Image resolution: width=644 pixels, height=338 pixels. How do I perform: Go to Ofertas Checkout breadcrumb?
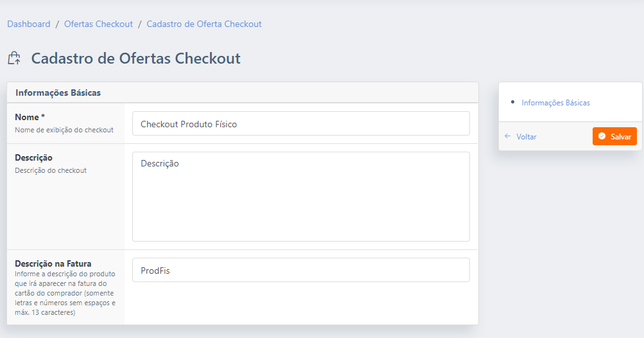(98, 24)
